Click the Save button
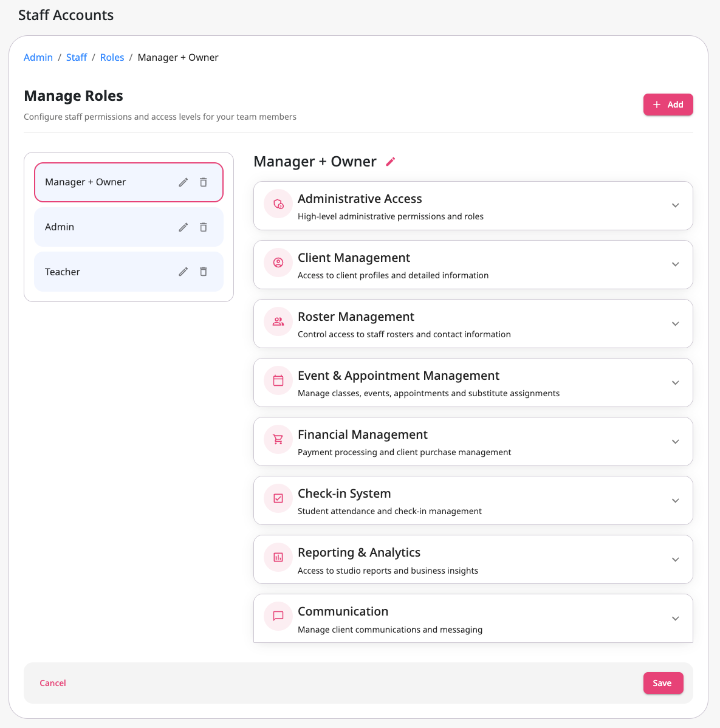This screenshot has height=728, width=720. point(663,683)
